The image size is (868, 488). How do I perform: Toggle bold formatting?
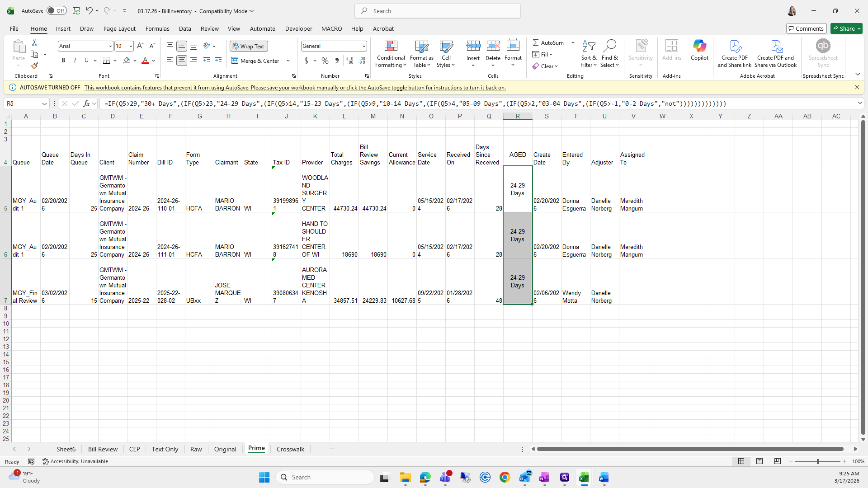[x=63, y=61]
